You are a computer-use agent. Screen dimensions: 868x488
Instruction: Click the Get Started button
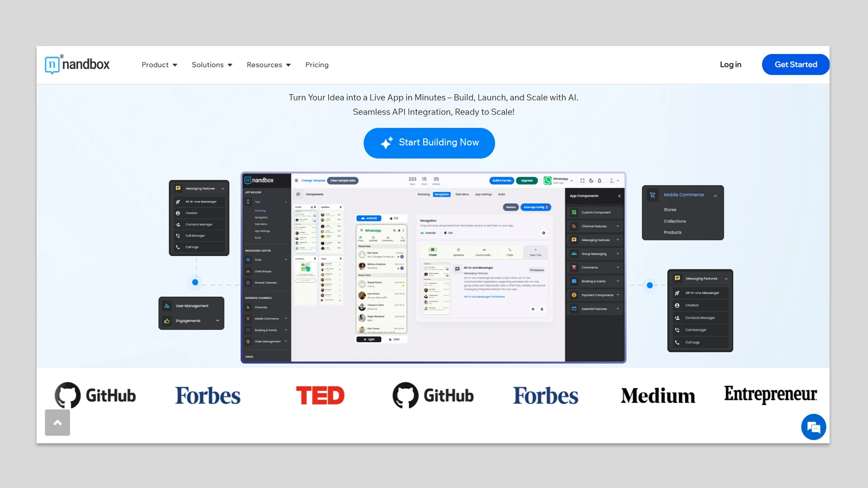(x=795, y=65)
